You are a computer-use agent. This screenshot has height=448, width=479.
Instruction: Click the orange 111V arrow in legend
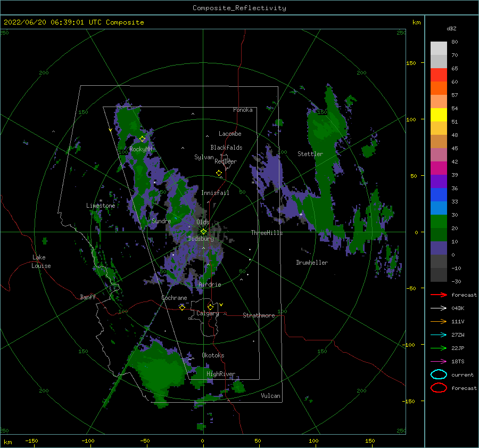click(439, 321)
